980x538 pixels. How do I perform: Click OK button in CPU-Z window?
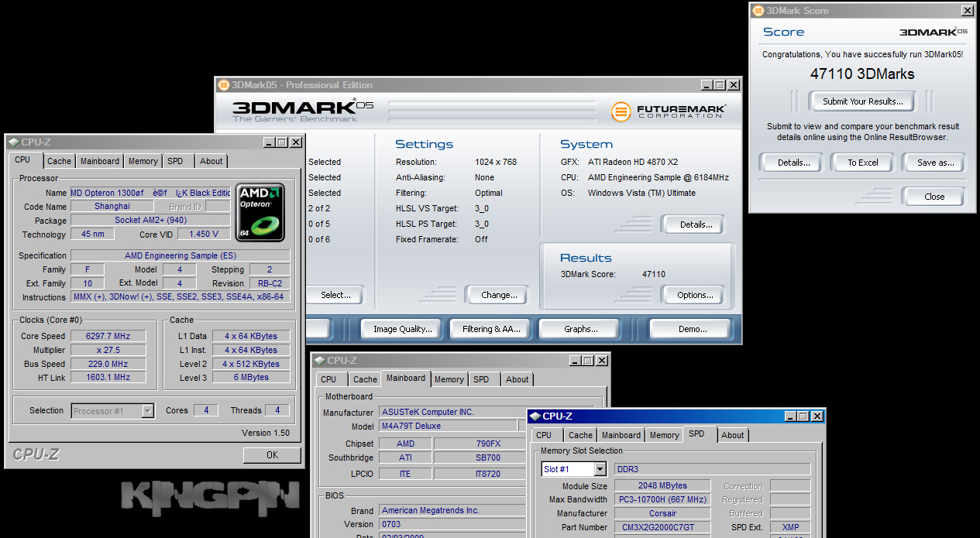coord(271,455)
